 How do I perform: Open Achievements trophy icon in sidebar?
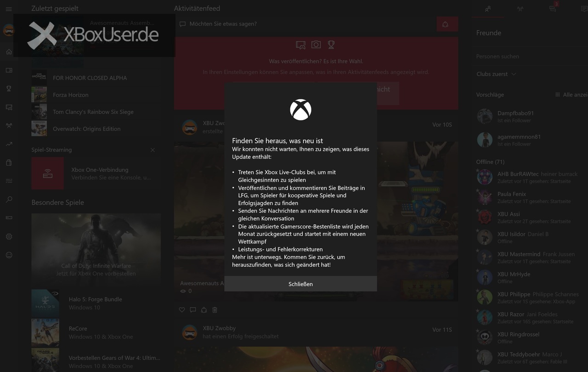tap(9, 89)
